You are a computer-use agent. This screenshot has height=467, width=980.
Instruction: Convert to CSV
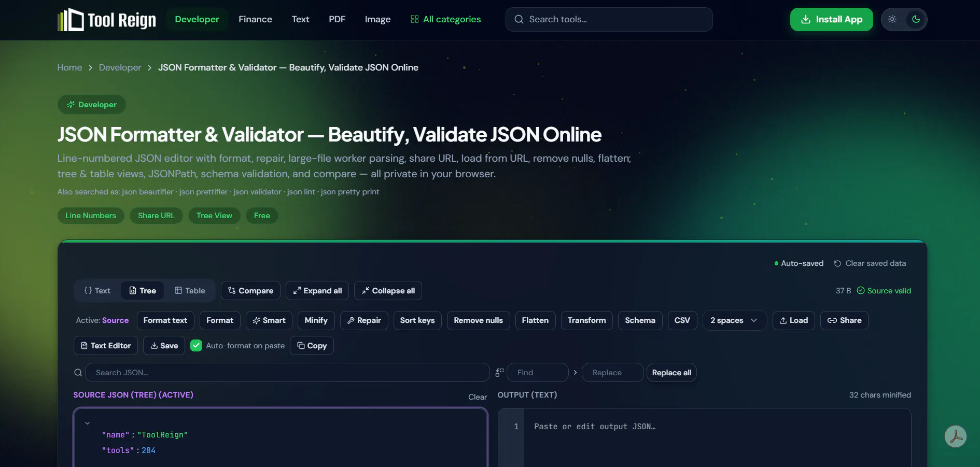click(x=682, y=320)
